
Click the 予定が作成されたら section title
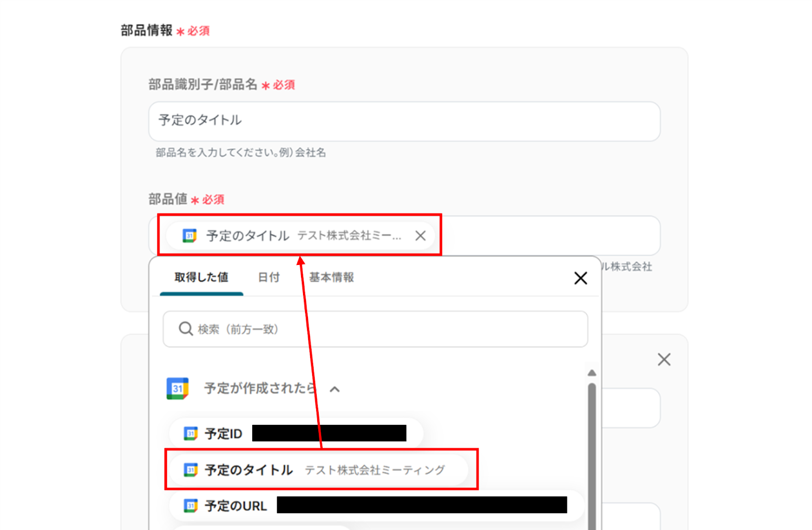(x=260, y=388)
